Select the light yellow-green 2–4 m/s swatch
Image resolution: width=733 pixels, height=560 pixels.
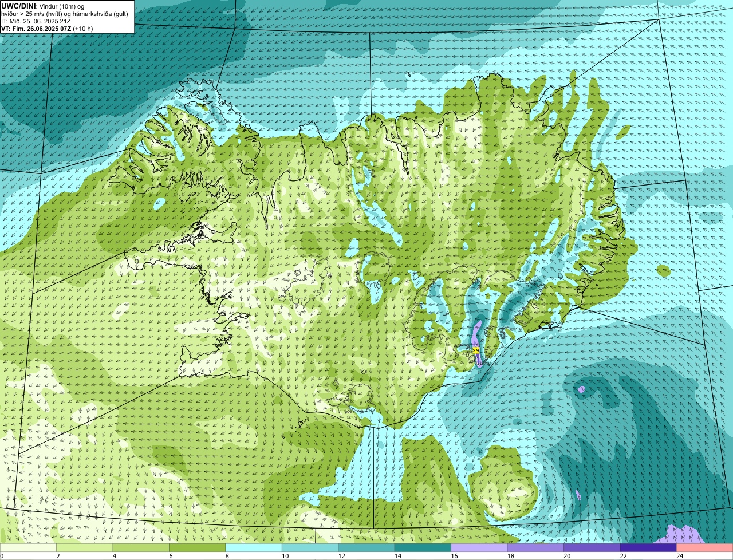pos(85,548)
